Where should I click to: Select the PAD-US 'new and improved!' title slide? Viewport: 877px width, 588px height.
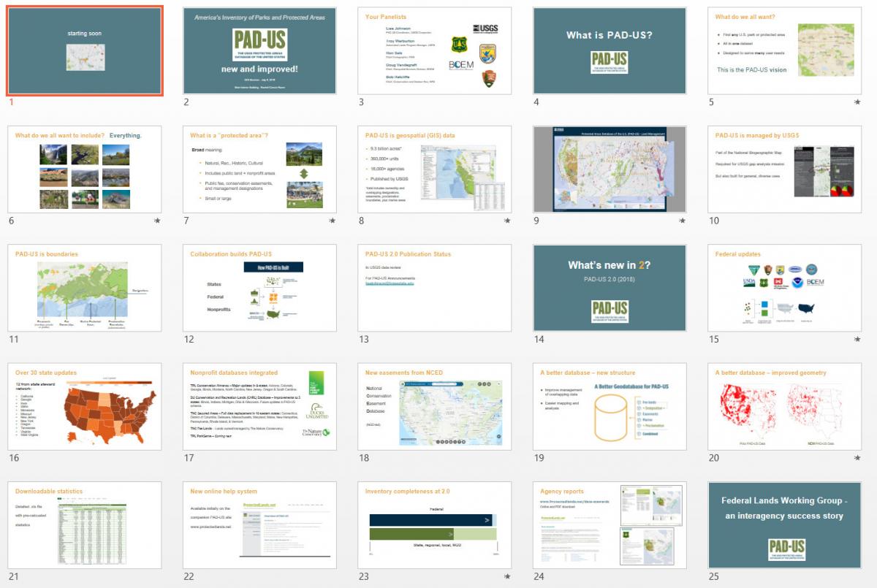259,50
